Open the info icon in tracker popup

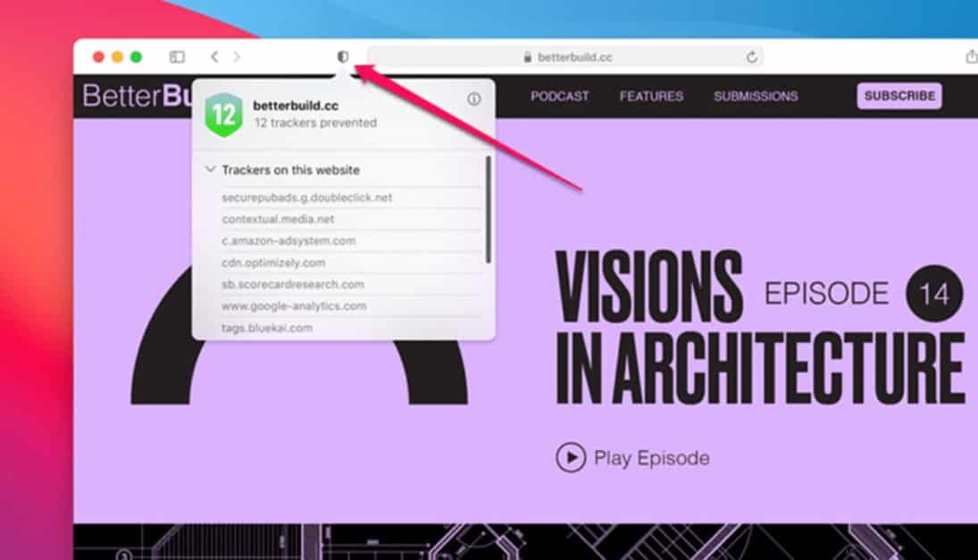(x=473, y=99)
